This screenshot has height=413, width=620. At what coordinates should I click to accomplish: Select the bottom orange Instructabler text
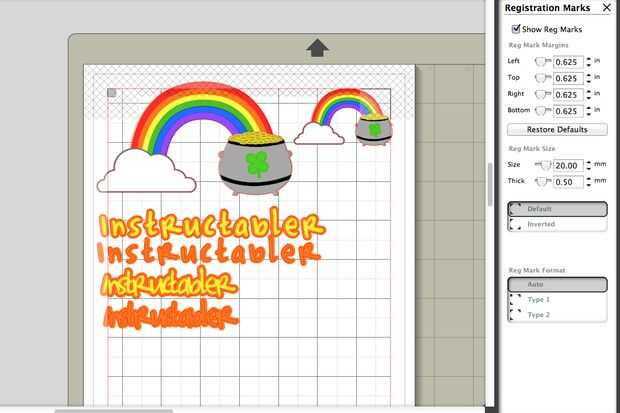click(x=171, y=314)
